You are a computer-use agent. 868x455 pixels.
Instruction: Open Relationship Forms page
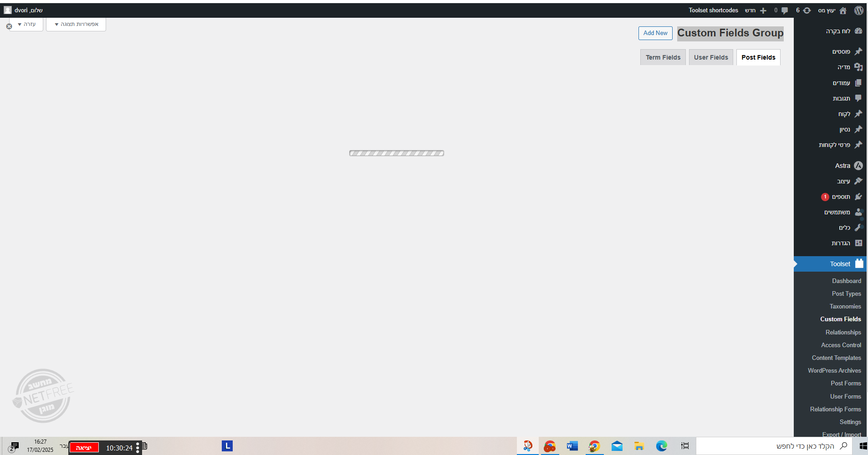point(835,409)
